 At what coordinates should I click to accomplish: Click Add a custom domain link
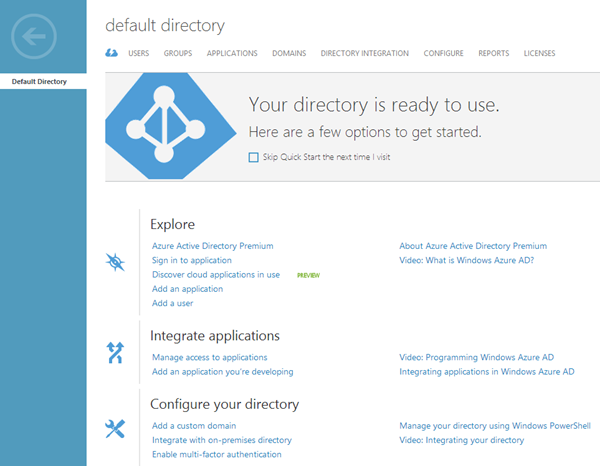click(194, 426)
